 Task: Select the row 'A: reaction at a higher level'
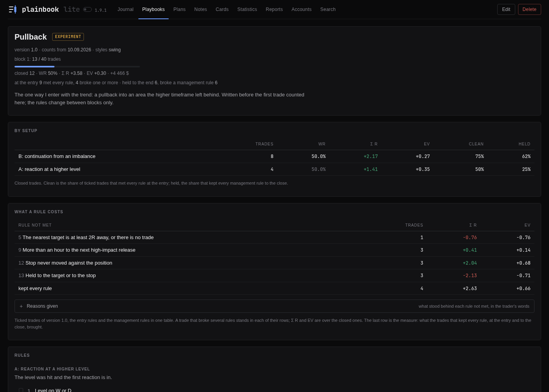click(x=274, y=169)
